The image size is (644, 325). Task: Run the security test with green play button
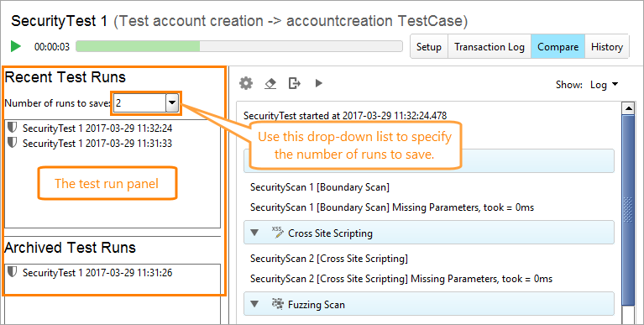[16, 46]
